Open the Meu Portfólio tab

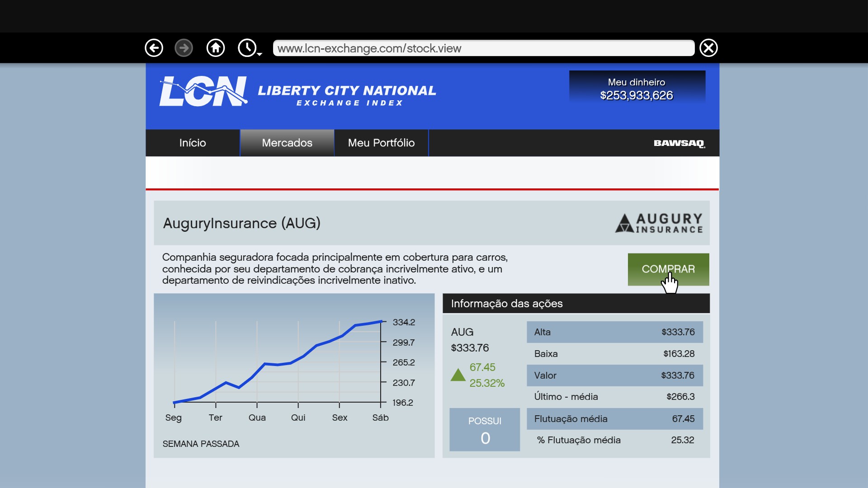pos(381,143)
